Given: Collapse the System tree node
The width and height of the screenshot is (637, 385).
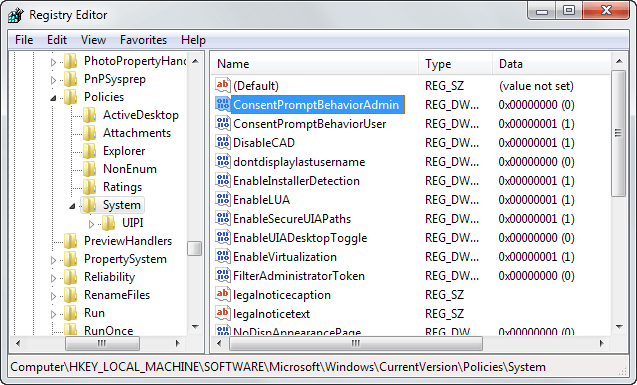Looking at the screenshot, I should (72, 205).
